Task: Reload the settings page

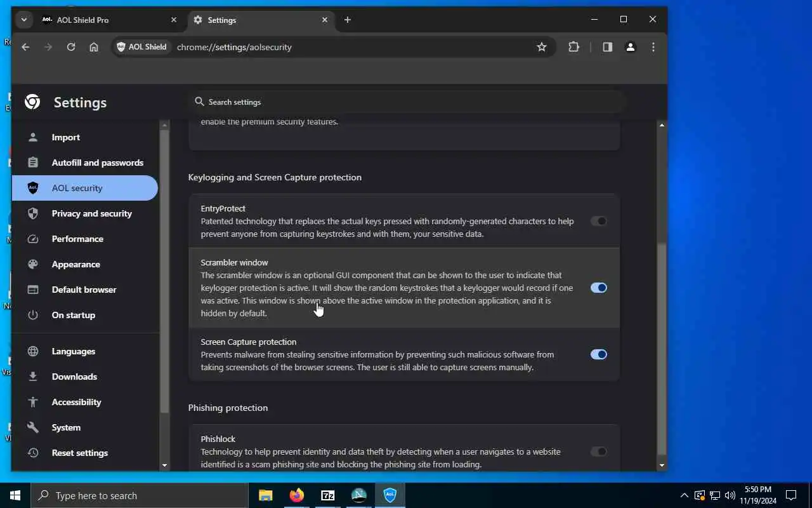Action: pos(71,47)
